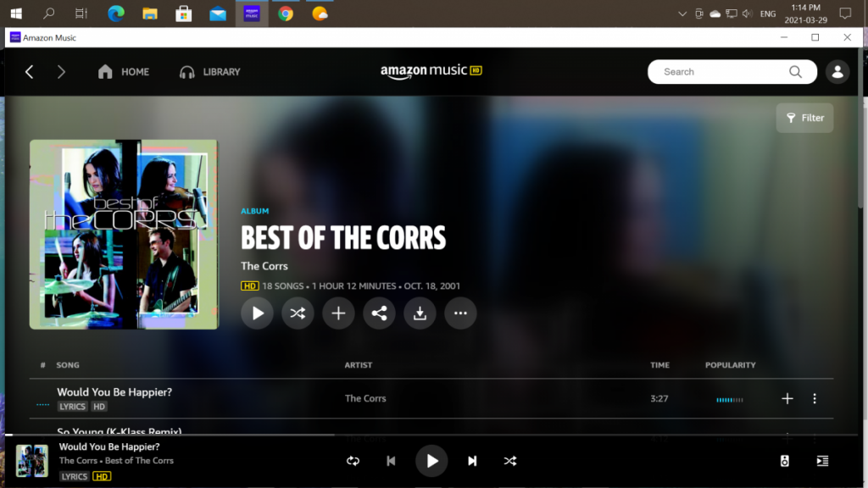Image resolution: width=868 pixels, height=488 pixels.
Task: Shuffle the album from the album actions
Action: point(298,313)
